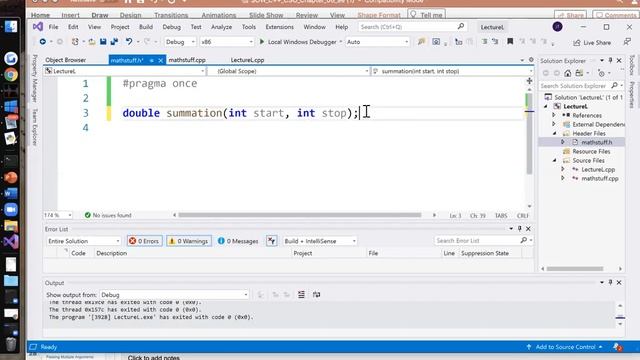This screenshot has height=360, width=640.
Task: Click the editor horizontal scrollbar
Action: [x=300, y=215]
